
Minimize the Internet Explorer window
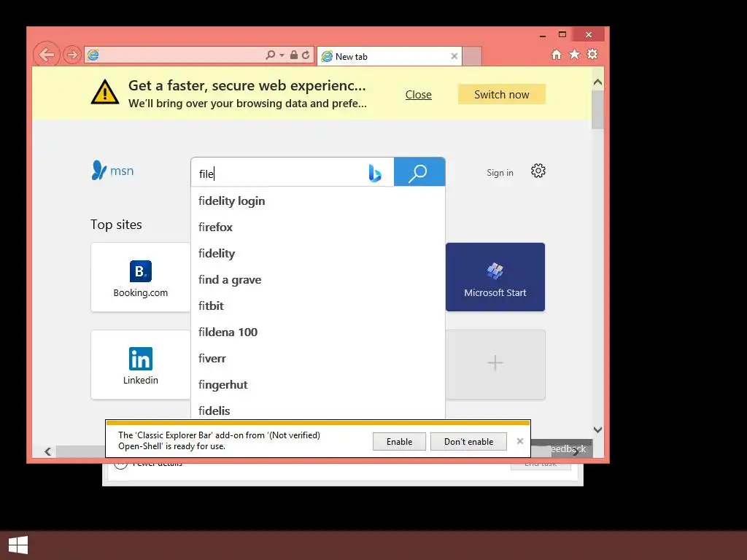(x=543, y=35)
